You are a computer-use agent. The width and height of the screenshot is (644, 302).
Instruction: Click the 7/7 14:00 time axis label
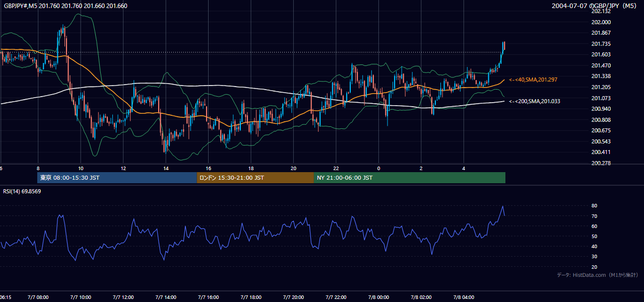click(166, 297)
